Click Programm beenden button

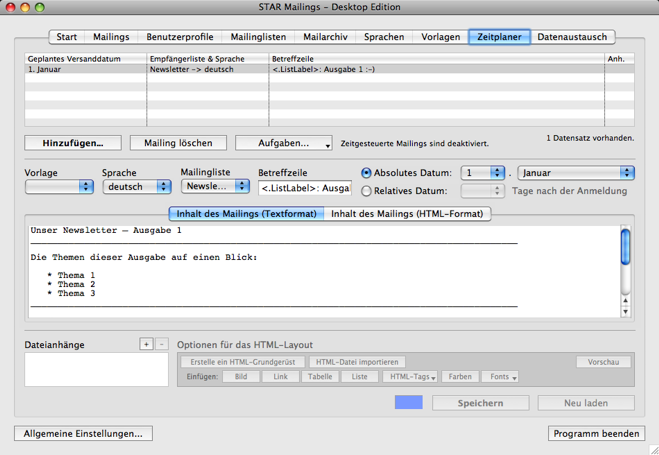pos(596,433)
